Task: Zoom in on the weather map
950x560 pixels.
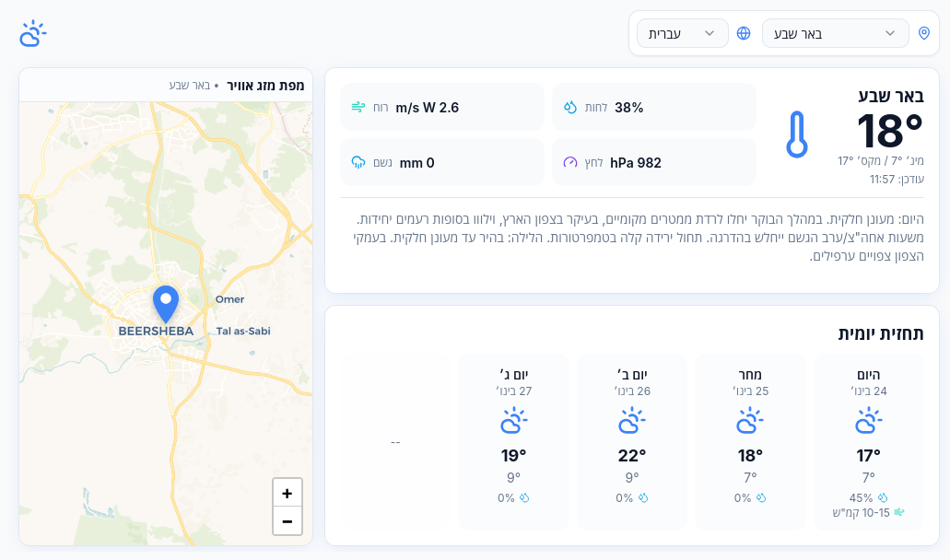Action: [x=287, y=493]
